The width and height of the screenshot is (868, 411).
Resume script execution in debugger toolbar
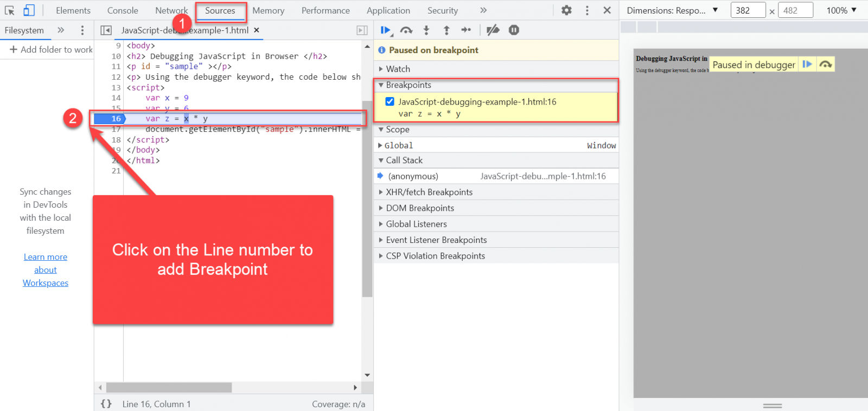[x=386, y=30]
